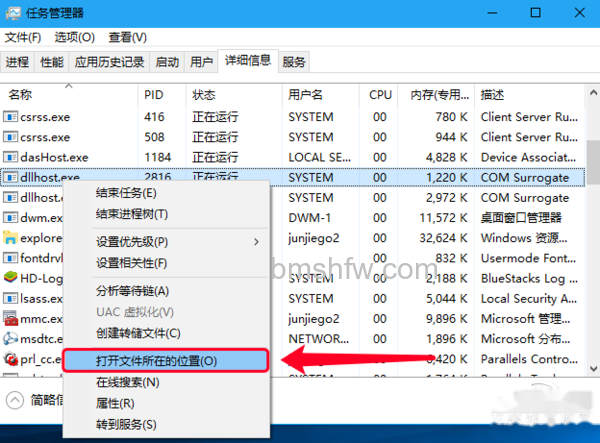Select the PID '1184' cell
This screenshot has height=443, width=600.
click(157, 157)
